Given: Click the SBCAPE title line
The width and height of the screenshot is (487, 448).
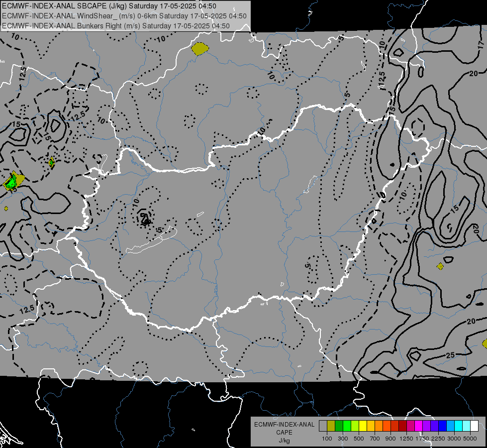Looking at the screenshot, I should (109, 6).
